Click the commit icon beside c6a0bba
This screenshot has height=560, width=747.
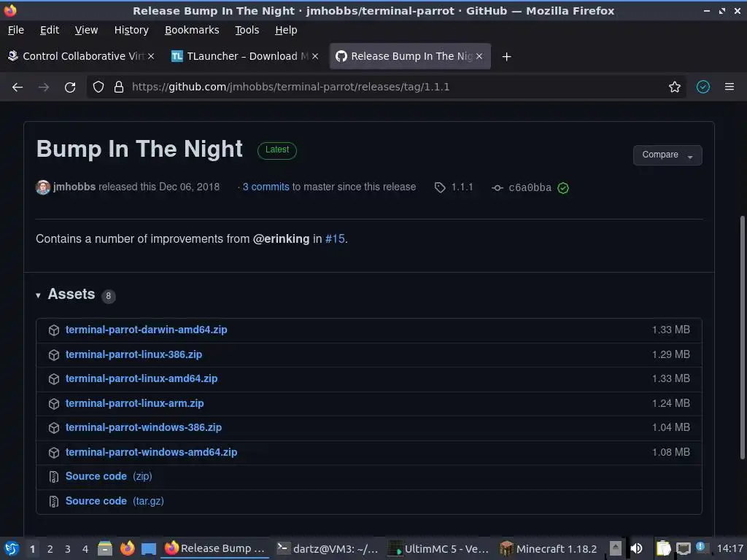[498, 188]
